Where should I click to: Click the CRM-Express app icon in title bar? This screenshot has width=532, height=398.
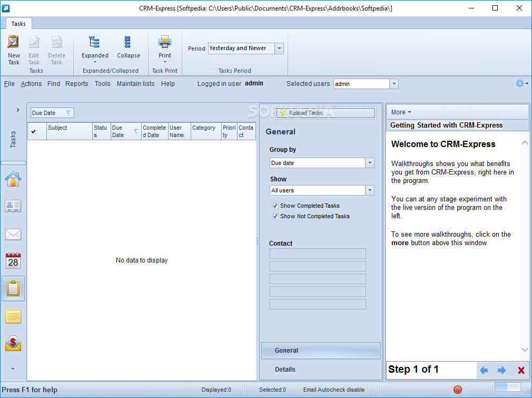pos(6,8)
